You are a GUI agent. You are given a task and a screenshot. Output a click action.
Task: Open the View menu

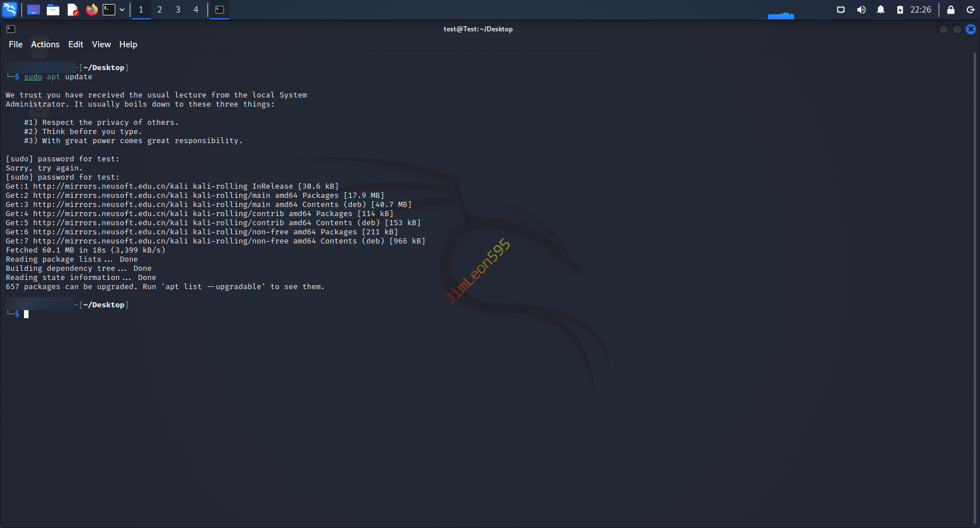pos(101,44)
